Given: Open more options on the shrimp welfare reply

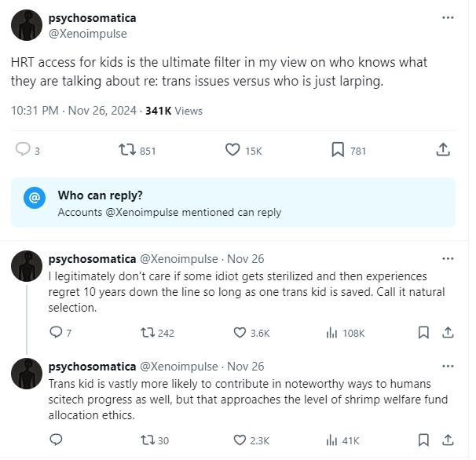Looking at the screenshot, I should tap(448, 367).
